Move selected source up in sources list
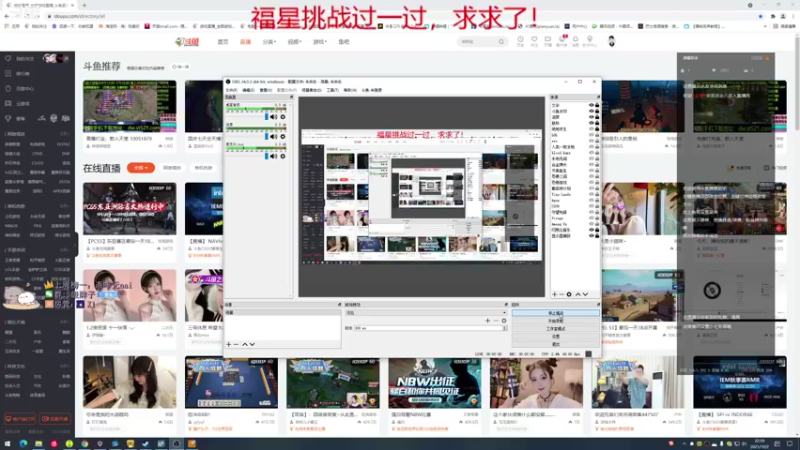The height and width of the screenshot is (450, 800). point(578,294)
